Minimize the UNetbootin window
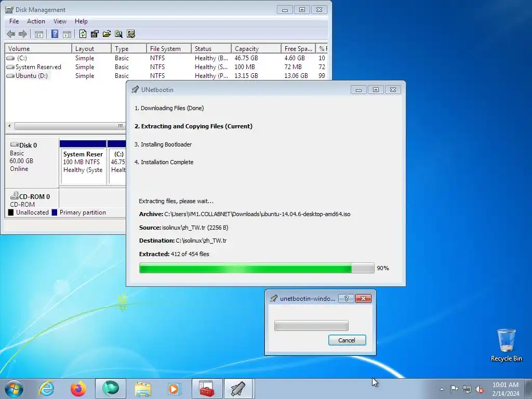532x399 pixels. point(358,90)
